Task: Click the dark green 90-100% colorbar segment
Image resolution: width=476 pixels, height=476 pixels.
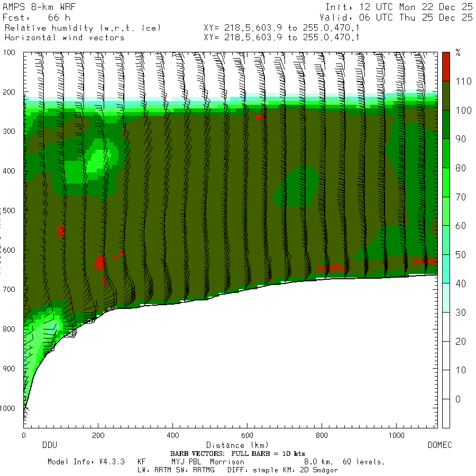Action: tap(446, 124)
